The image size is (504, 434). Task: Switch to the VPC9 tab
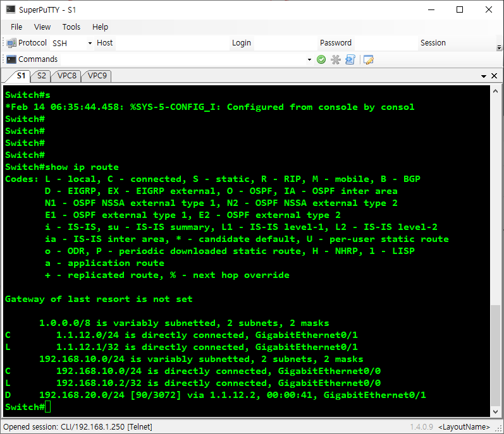click(x=97, y=76)
